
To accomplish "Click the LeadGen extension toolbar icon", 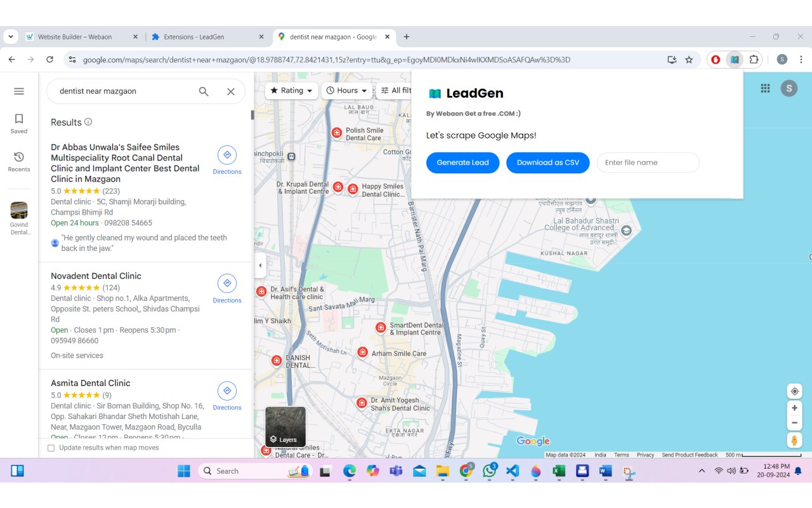I will 735,60.
